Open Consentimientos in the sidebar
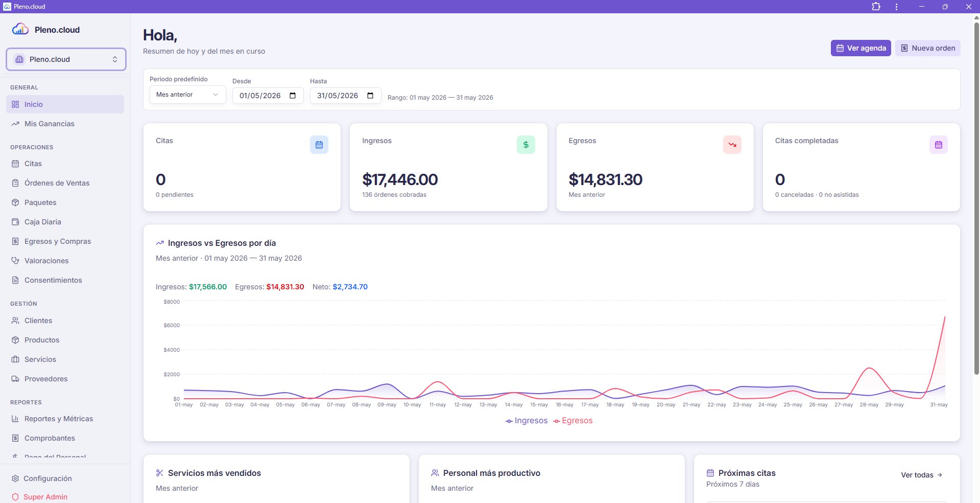Viewport: 980px width, 503px height. click(65, 280)
